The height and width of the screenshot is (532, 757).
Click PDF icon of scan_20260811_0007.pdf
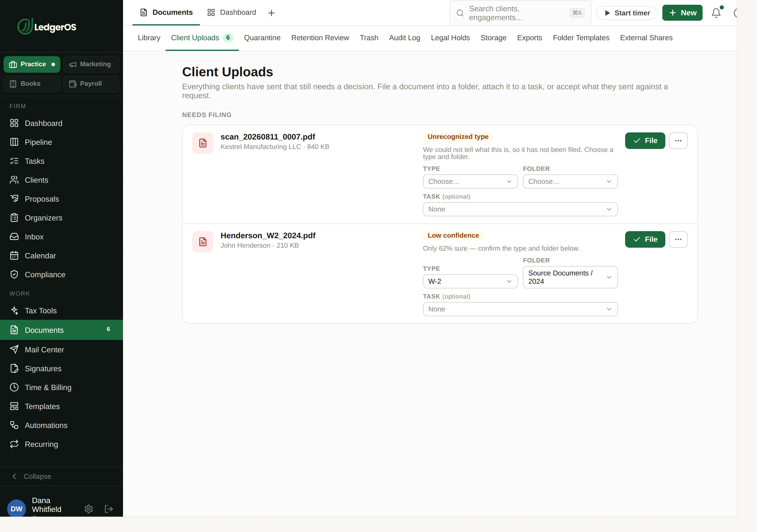pyautogui.click(x=203, y=143)
